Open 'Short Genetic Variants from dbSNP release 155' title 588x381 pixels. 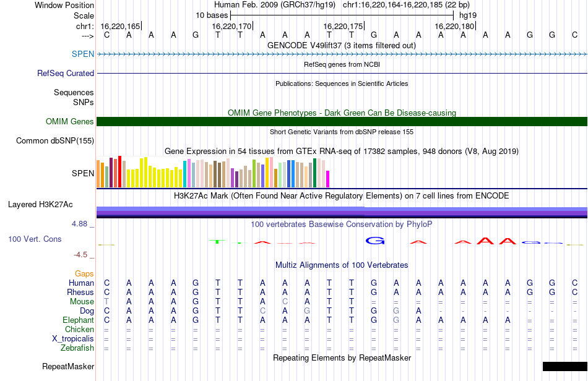342,132
